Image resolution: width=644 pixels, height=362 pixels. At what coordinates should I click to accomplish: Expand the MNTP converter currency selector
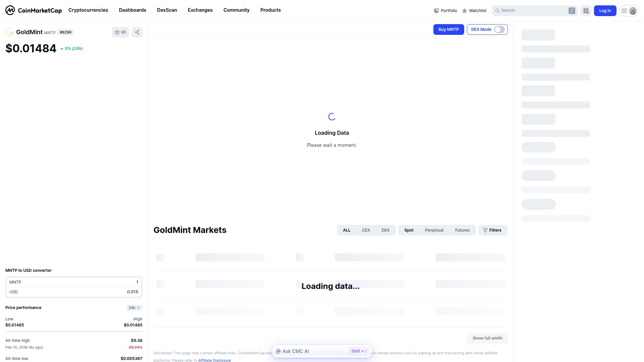point(15,282)
